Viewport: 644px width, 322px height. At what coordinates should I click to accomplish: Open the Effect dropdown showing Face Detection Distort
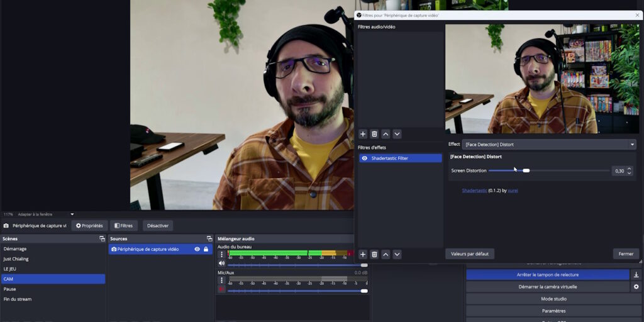(549, 145)
